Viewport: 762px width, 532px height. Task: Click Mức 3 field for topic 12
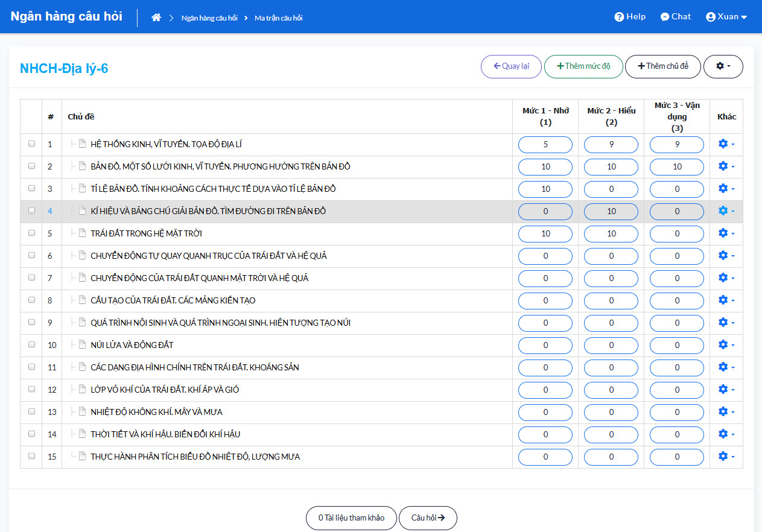(677, 390)
